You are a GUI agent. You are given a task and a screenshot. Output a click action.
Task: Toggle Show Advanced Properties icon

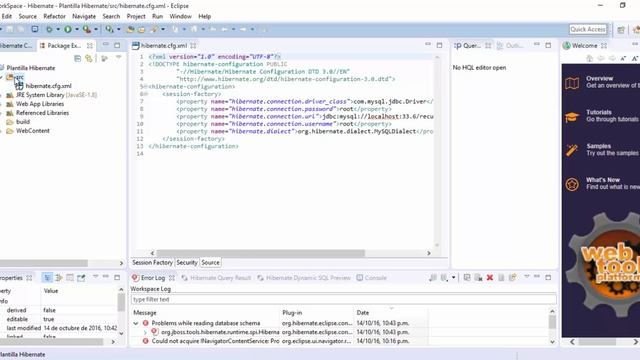coord(59,278)
